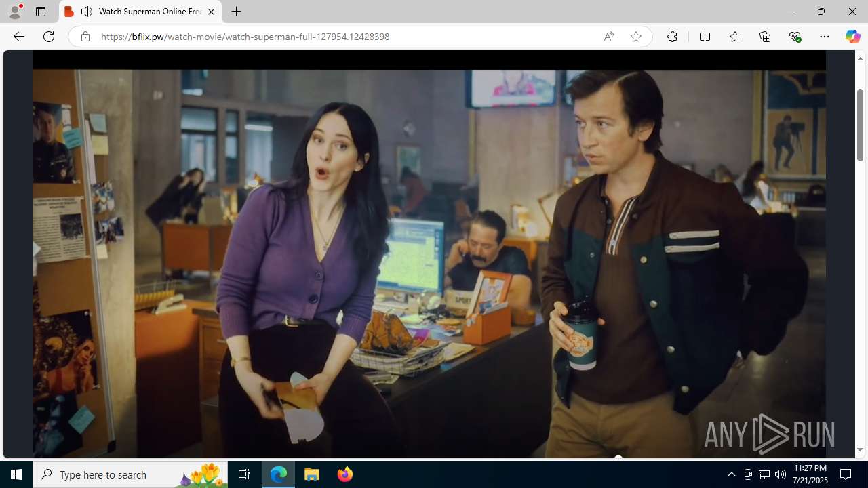Enable Read aloud from address bar

click(x=609, y=37)
